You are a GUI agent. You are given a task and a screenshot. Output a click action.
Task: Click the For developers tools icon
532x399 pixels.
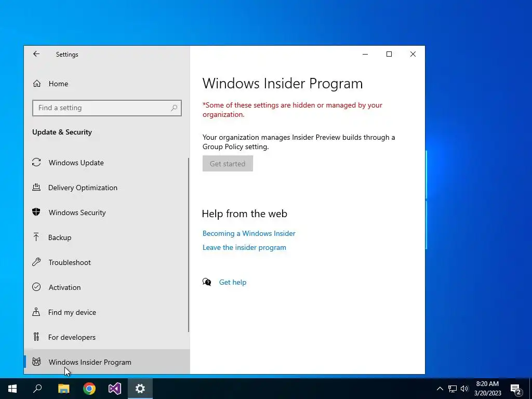point(36,337)
